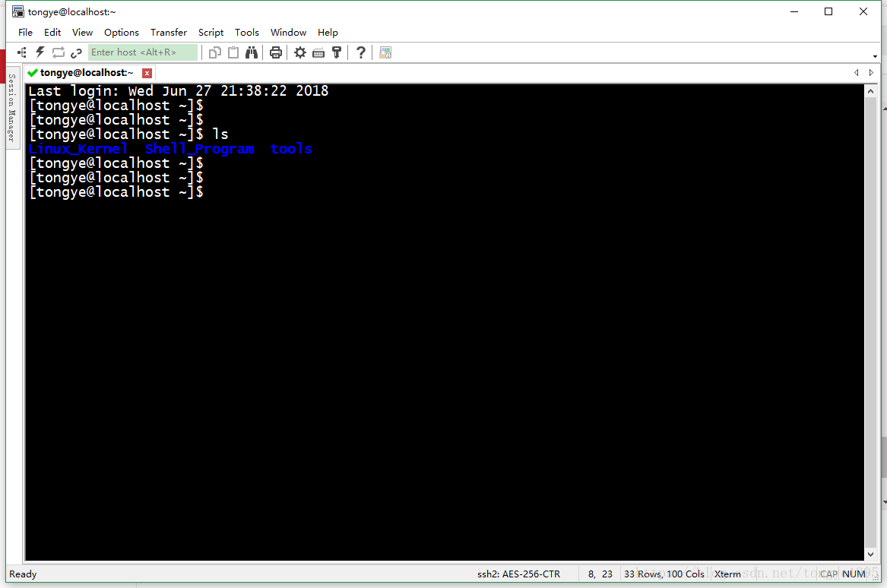Click the Reconnect arrows icon
The image size is (887, 588).
tap(59, 52)
